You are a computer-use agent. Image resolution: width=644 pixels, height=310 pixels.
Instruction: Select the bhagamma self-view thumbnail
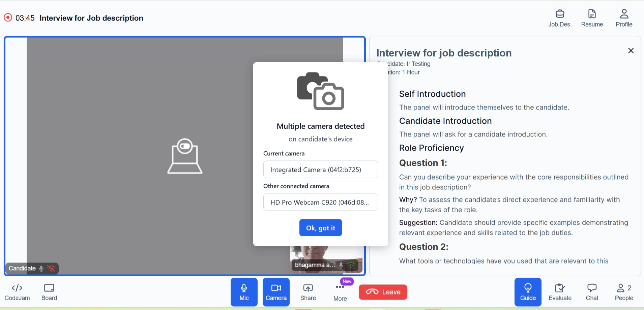[326, 259]
